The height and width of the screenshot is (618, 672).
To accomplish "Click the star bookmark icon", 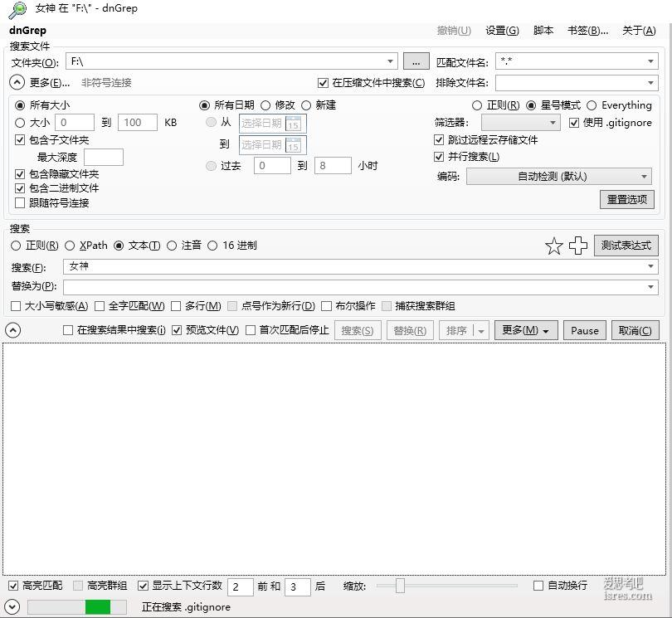I will coord(553,246).
